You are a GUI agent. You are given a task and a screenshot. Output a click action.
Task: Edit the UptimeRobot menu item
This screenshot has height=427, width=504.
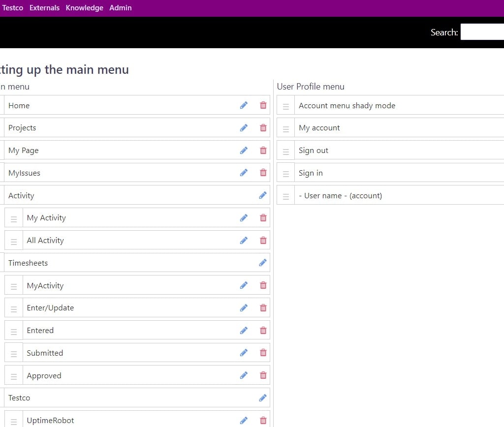[x=244, y=420]
